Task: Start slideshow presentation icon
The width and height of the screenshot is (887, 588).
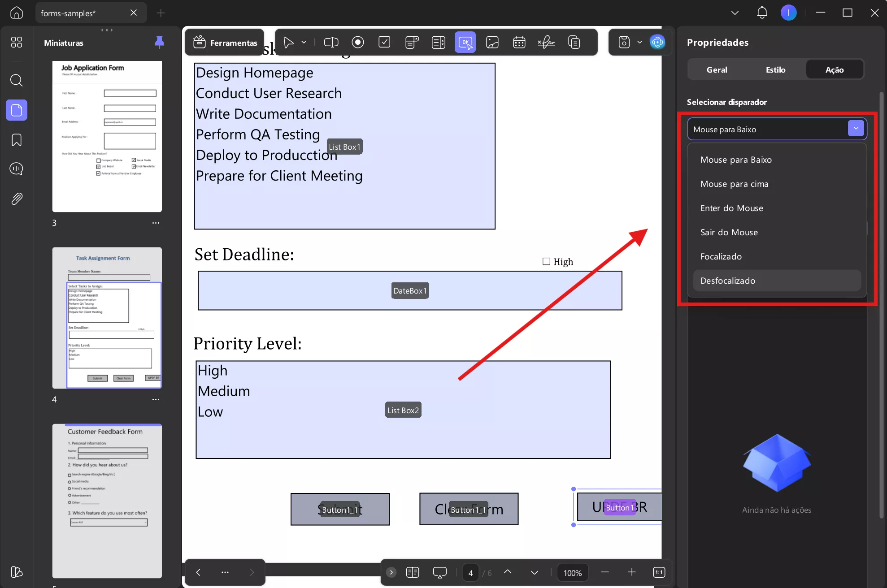Action: 439,572
